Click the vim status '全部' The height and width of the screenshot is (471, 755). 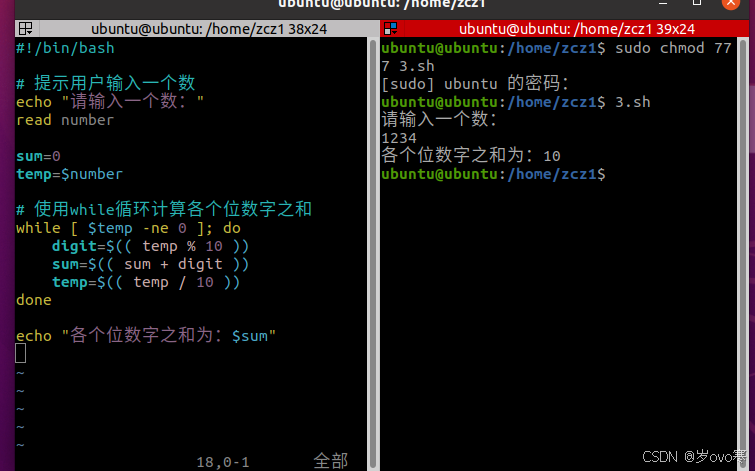pos(330,461)
